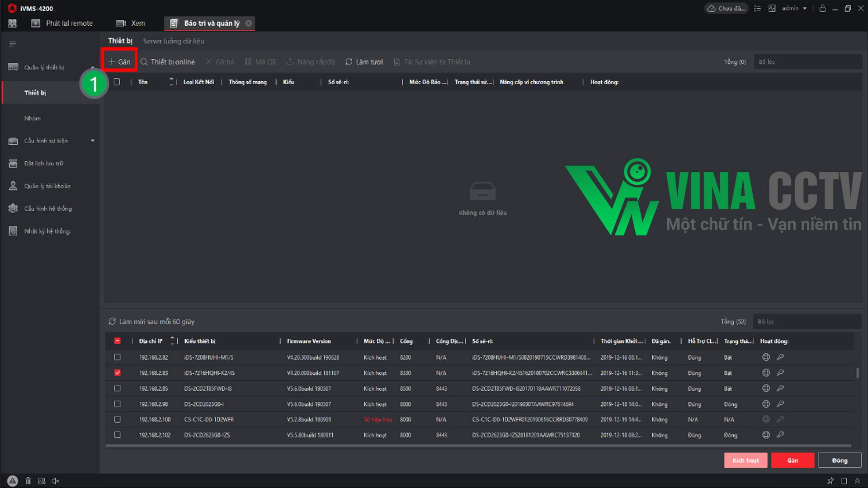Click the cloud account 'Chưa đă...' button

point(726,9)
